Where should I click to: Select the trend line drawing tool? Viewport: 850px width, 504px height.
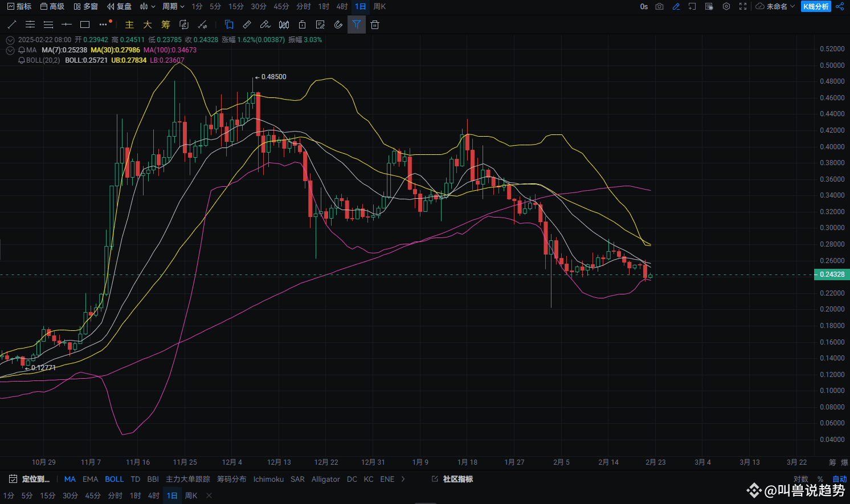point(11,24)
